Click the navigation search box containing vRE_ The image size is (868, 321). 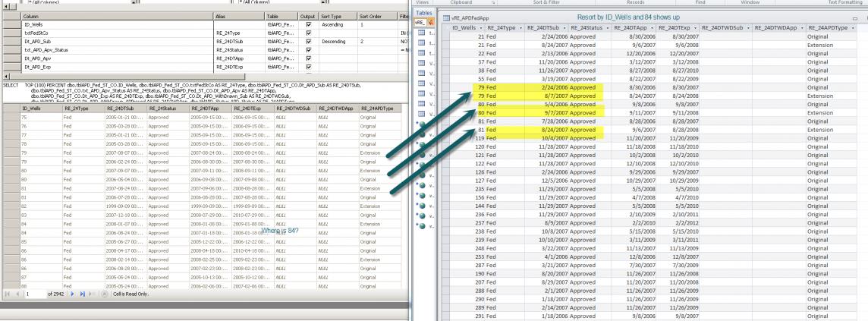tap(420, 22)
